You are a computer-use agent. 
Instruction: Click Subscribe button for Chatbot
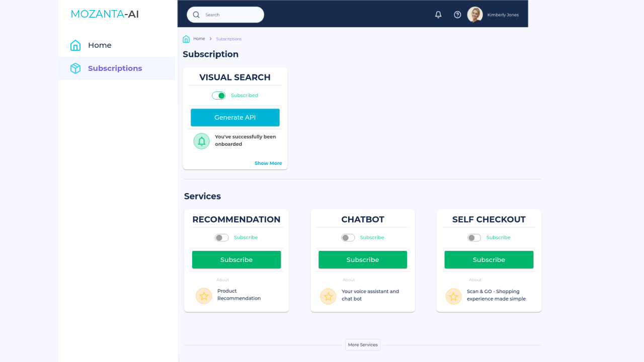[x=363, y=260]
